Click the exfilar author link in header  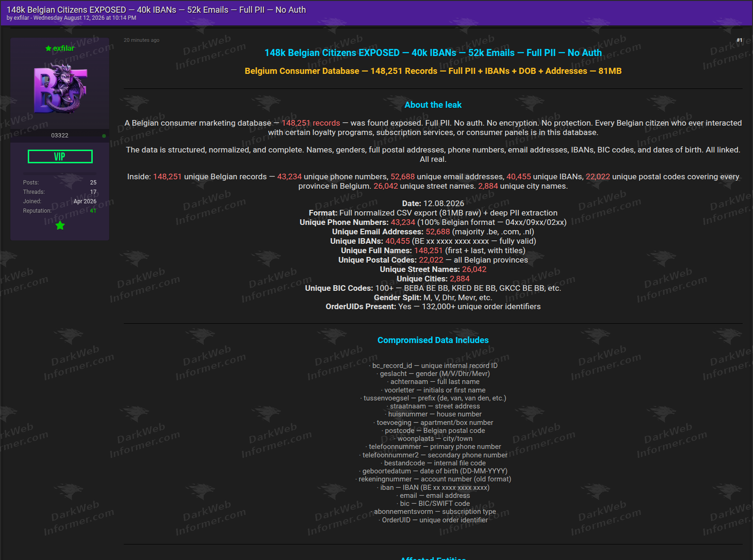click(21, 18)
